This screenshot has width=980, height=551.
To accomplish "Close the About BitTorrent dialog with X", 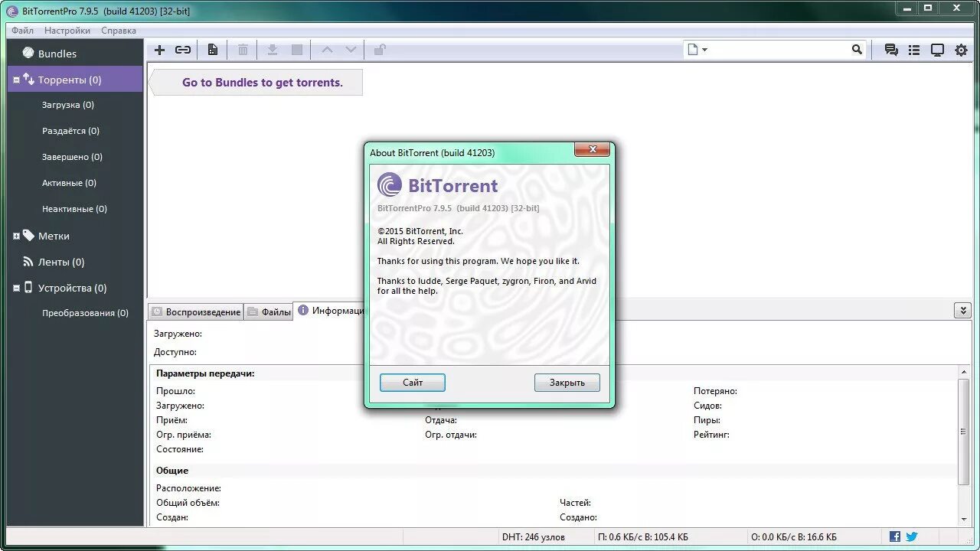I will tap(592, 150).
